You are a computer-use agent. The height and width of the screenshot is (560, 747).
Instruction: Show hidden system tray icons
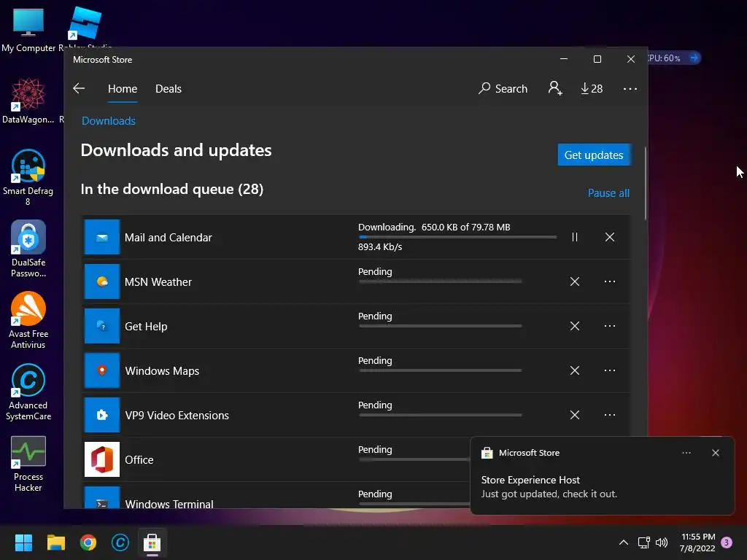[x=623, y=542]
